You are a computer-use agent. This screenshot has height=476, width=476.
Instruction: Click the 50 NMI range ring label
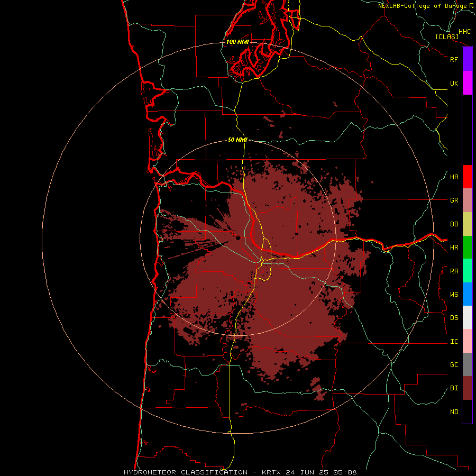point(237,140)
